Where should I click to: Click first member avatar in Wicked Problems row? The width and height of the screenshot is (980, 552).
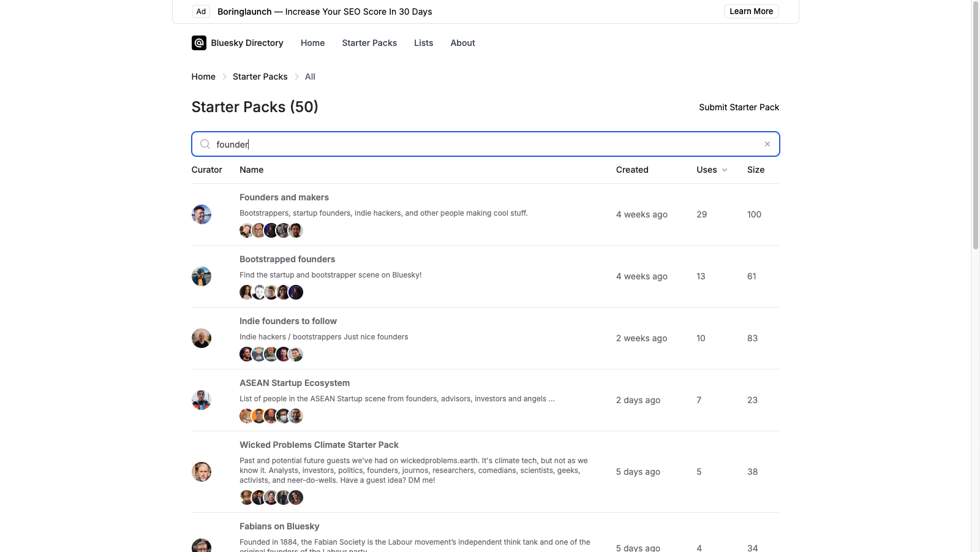[x=246, y=497]
